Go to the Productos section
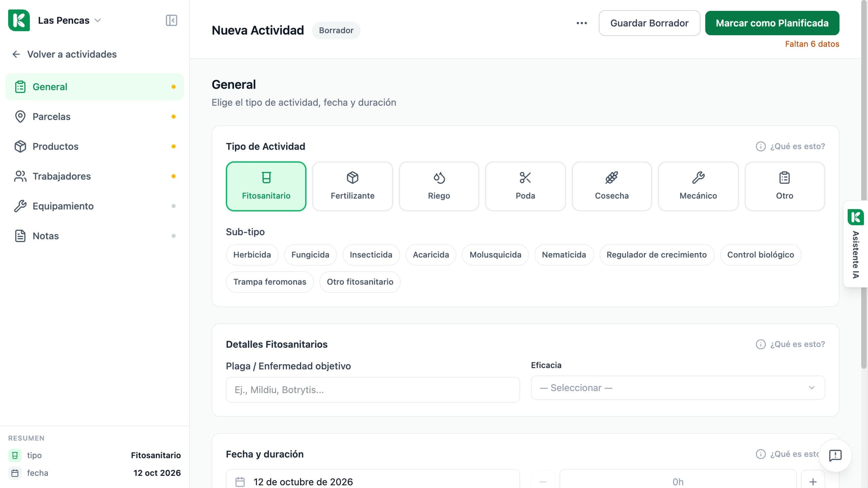This screenshot has height=488, width=868. (x=94, y=146)
